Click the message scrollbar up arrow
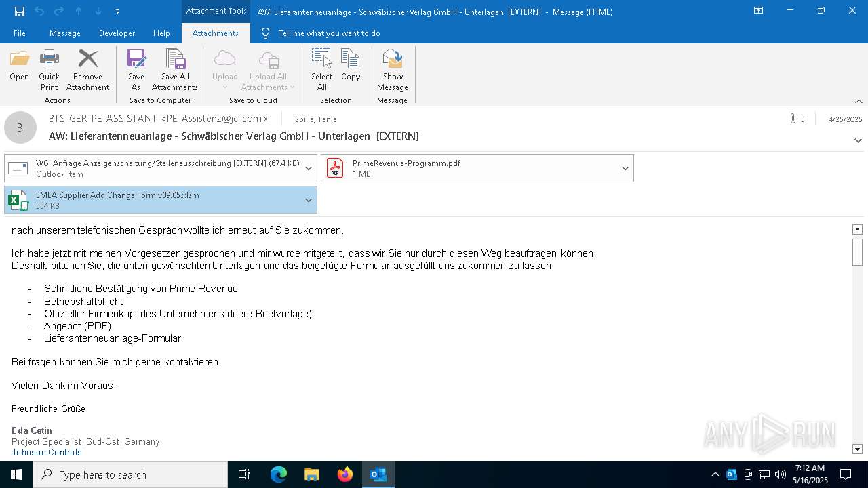Screen dimensions: 868x488 [x=857, y=230]
